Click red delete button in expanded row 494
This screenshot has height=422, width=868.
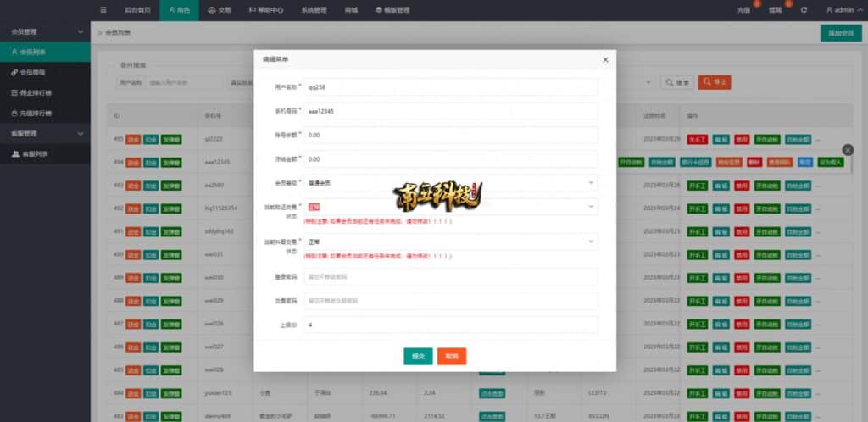(754, 162)
